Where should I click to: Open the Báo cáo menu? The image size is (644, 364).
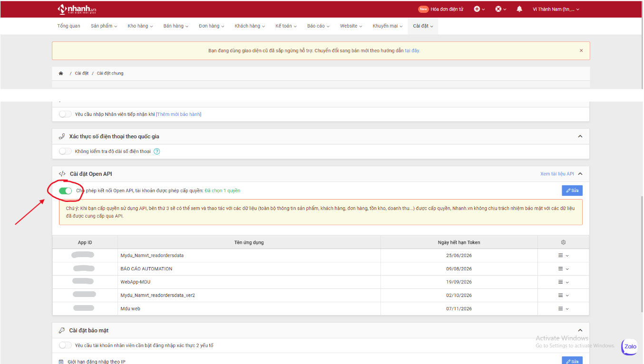pos(318,26)
